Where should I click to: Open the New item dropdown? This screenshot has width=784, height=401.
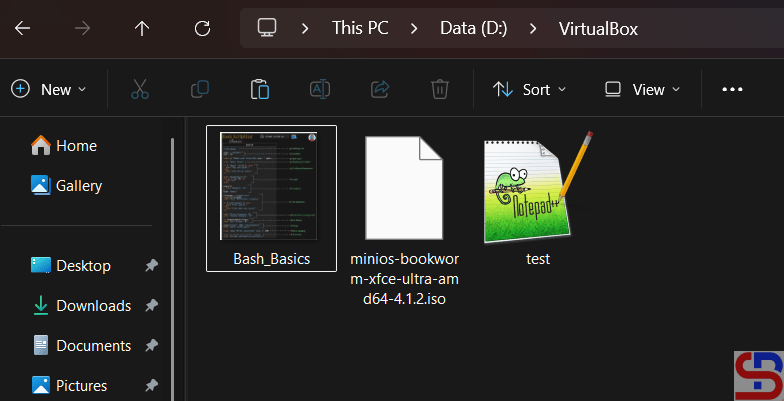(49, 89)
